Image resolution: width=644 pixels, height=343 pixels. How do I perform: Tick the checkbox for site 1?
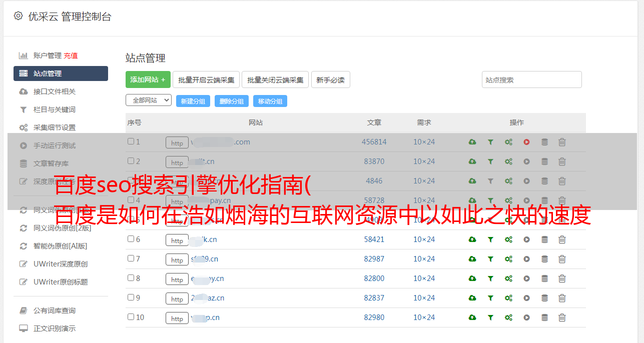pos(131,141)
